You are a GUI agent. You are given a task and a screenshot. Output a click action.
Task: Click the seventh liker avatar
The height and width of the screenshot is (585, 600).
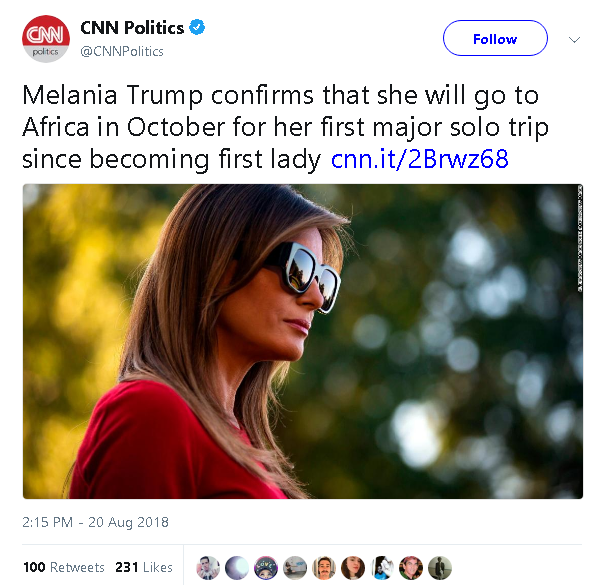[382, 567]
